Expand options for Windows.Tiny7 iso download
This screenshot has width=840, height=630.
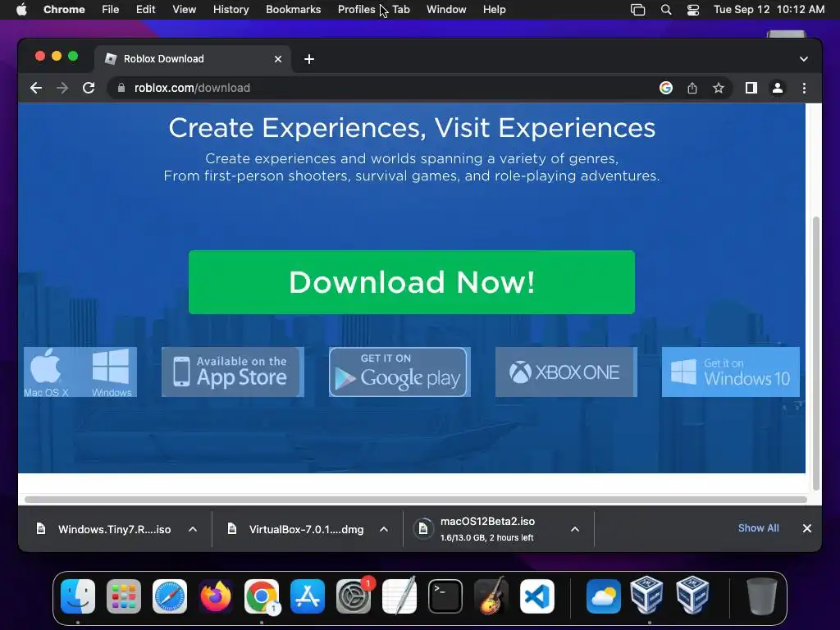(193, 529)
